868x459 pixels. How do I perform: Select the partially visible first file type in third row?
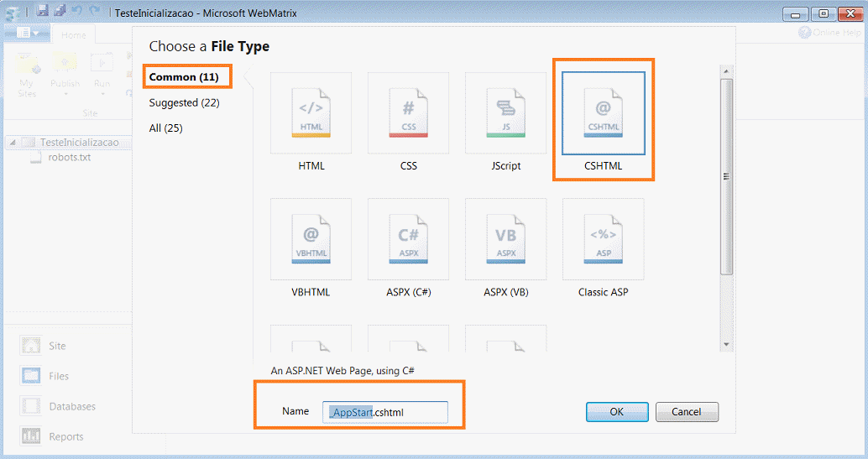[311, 338]
